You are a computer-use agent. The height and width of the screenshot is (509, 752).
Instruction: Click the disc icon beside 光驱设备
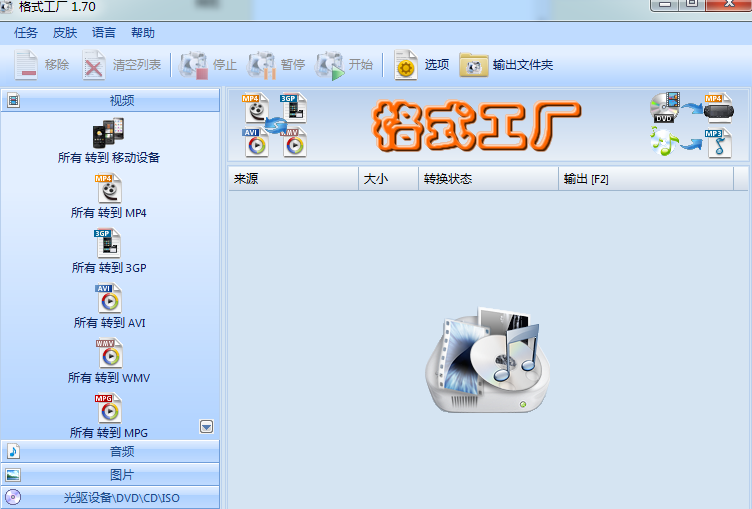coord(13,497)
